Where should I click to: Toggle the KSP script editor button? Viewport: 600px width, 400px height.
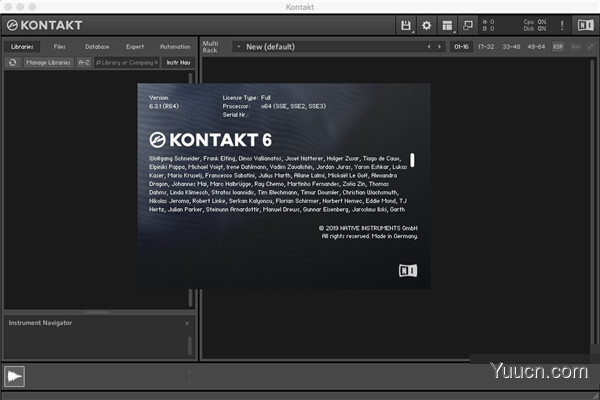tap(558, 47)
